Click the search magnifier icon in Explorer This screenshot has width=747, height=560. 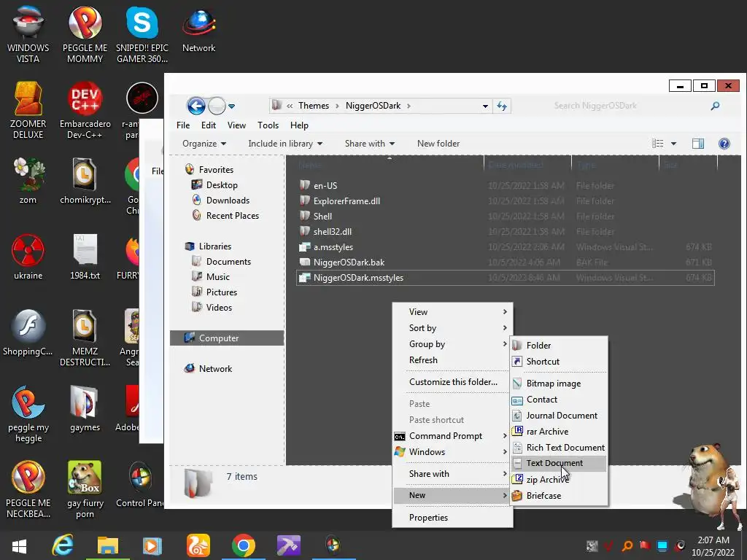(x=715, y=106)
